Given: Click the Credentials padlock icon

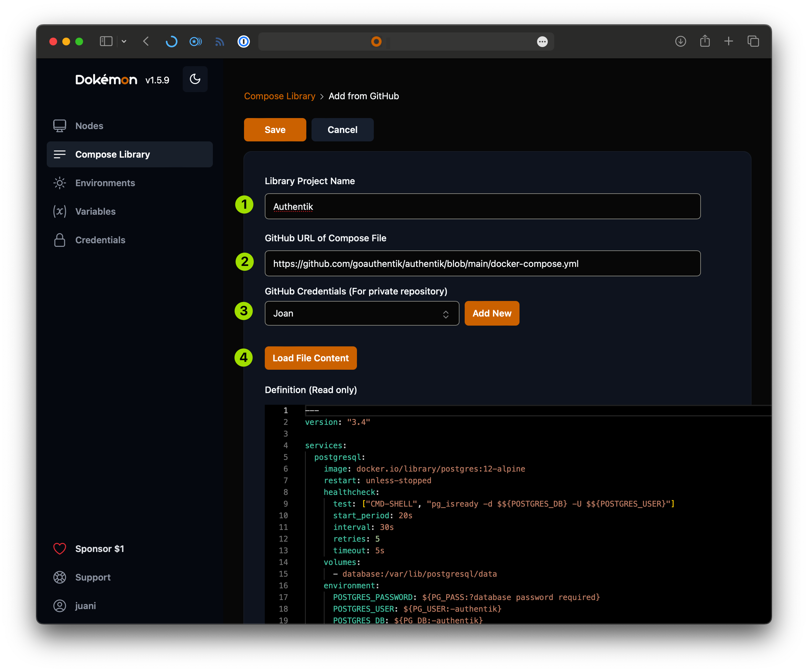Looking at the screenshot, I should click(x=60, y=240).
